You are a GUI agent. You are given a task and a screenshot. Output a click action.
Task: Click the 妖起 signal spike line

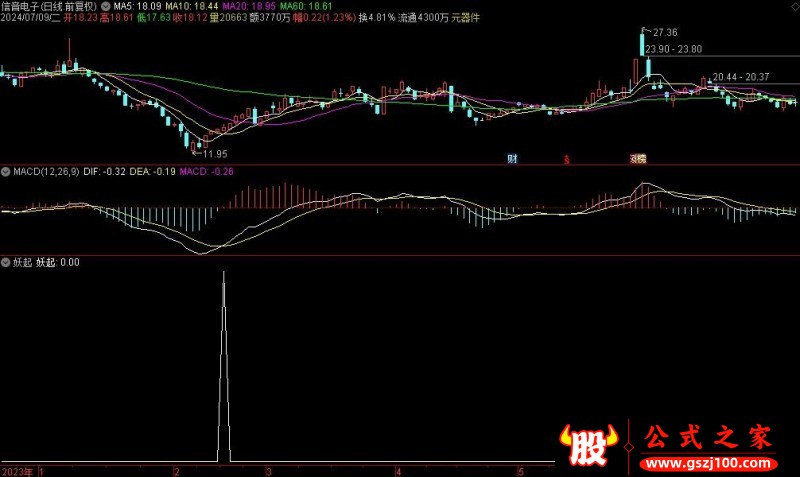point(223,367)
